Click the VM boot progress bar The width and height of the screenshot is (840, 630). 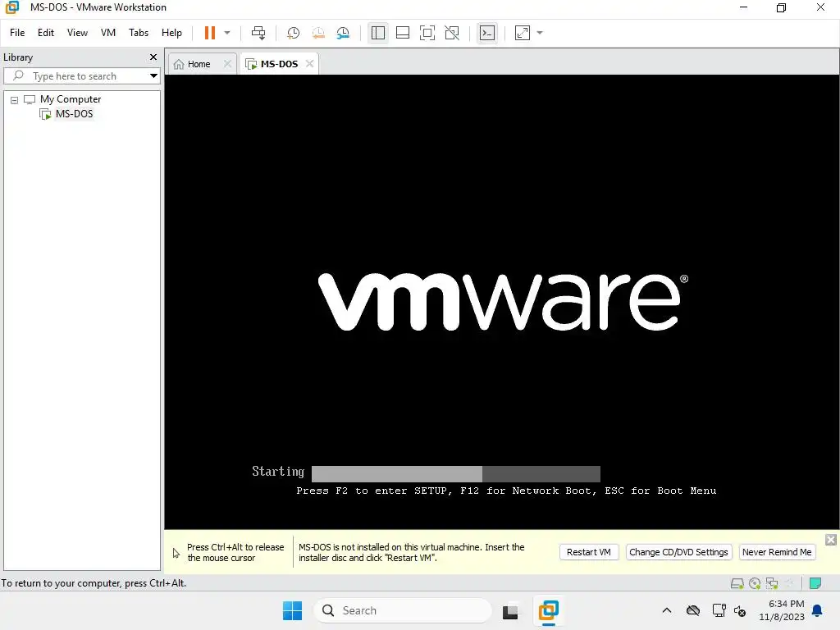point(456,473)
